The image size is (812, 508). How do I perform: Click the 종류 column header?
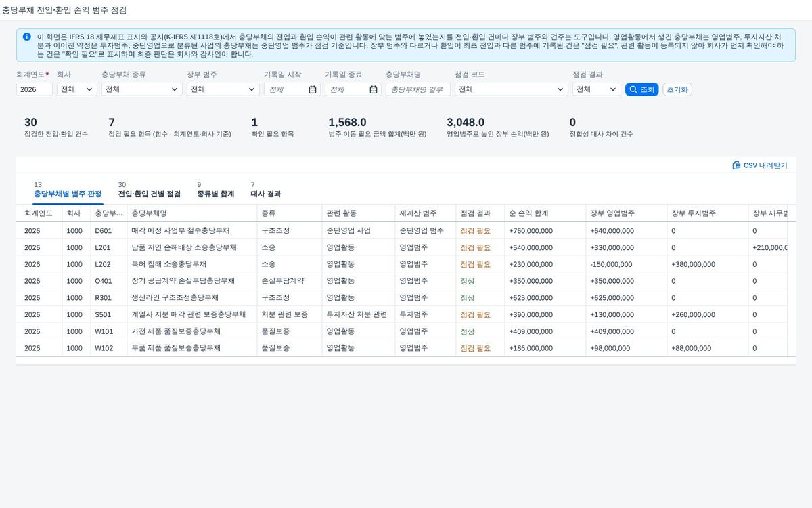click(x=289, y=213)
